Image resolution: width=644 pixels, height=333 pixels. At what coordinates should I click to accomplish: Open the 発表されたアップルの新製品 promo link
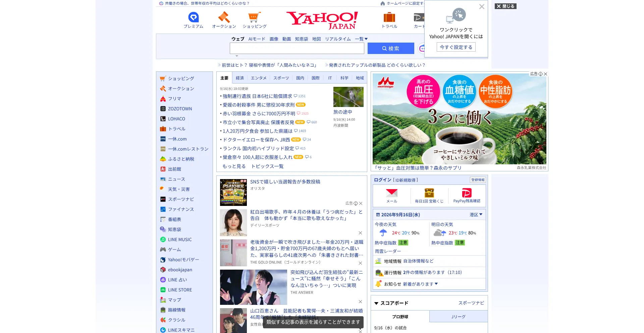click(x=377, y=65)
